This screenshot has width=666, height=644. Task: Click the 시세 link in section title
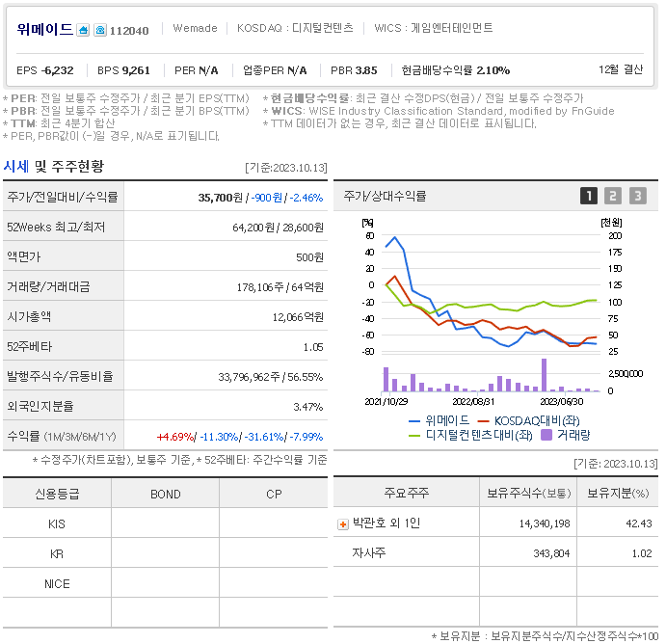(x=16, y=167)
